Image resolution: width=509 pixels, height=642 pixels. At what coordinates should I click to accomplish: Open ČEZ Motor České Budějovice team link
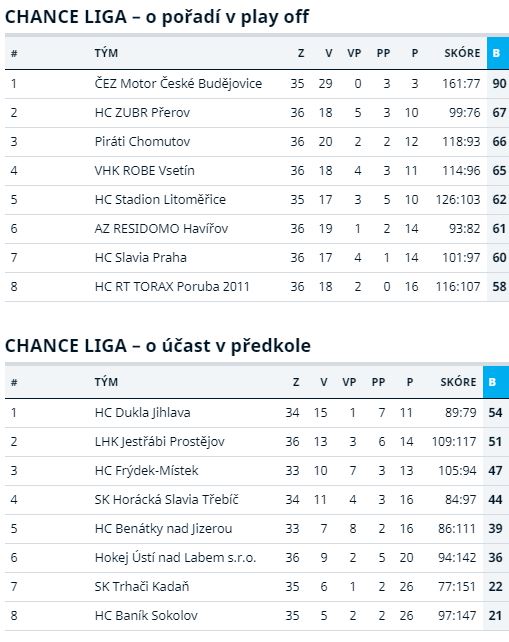click(178, 84)
